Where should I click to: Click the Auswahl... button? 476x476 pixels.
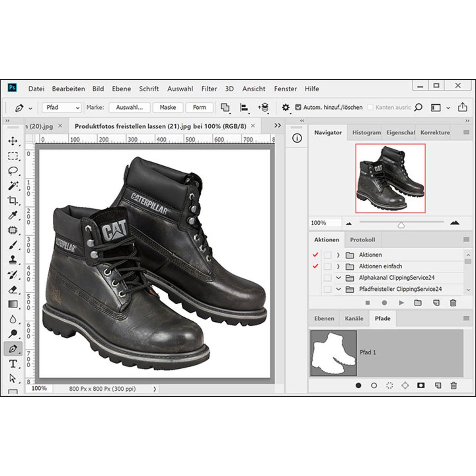click(130, 107)
